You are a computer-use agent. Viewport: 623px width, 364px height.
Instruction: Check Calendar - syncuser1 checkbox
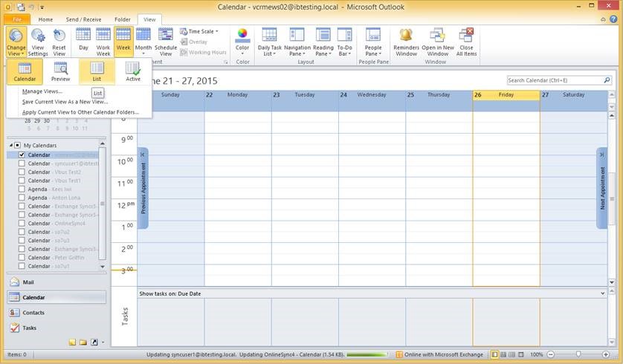[x=22, y=163]
